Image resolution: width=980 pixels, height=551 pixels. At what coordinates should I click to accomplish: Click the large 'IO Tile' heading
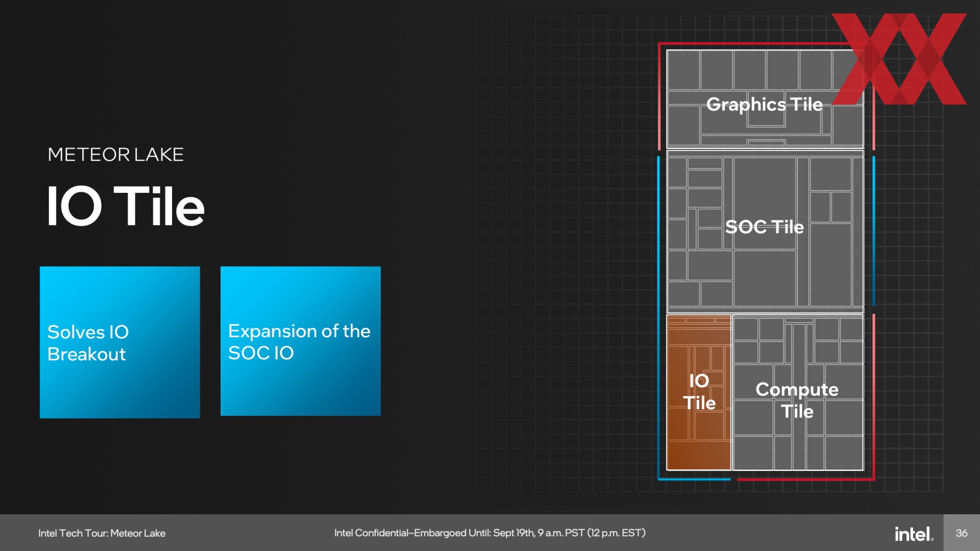(x=126, y=206)
